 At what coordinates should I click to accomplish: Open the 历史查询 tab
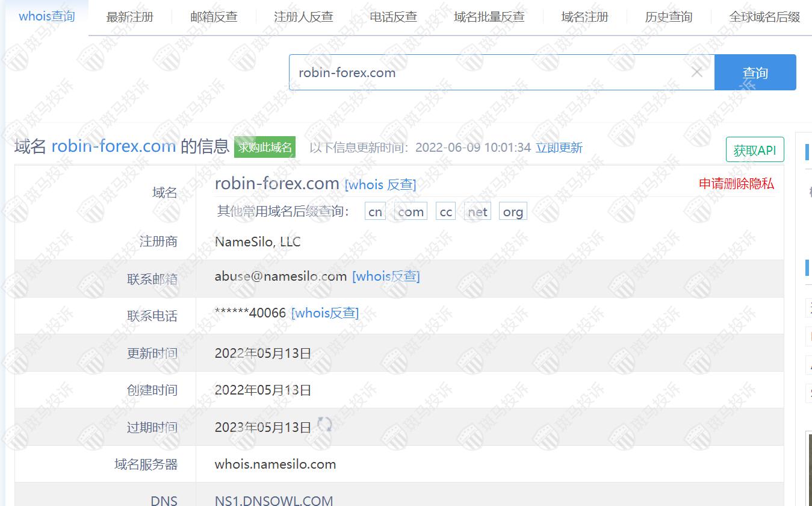[x=668, y=17]
